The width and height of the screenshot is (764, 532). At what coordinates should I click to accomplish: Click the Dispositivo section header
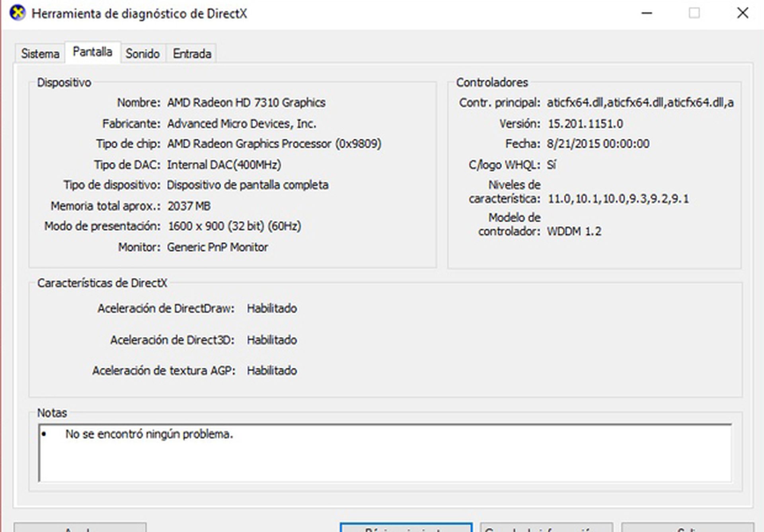(x=64, y=83)
